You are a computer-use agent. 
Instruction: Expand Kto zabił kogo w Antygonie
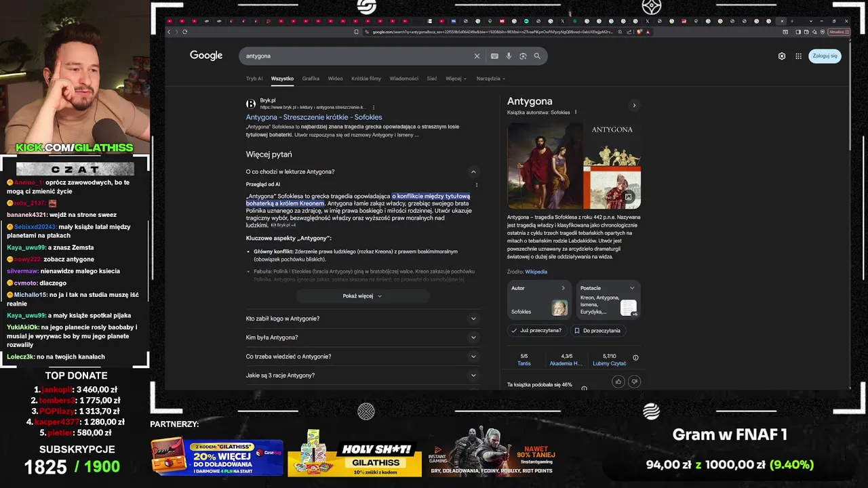click(x=363, y=319)
